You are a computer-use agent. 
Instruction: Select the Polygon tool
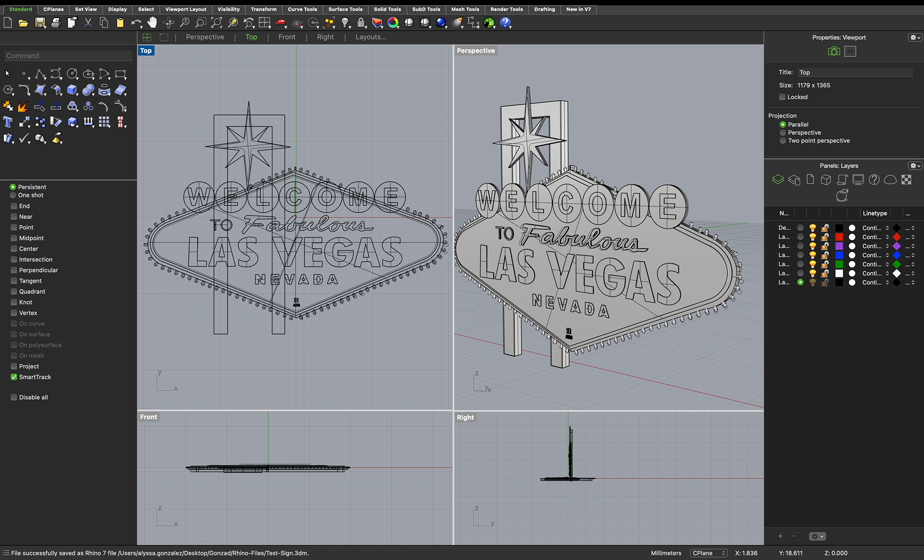click(8, 90)
